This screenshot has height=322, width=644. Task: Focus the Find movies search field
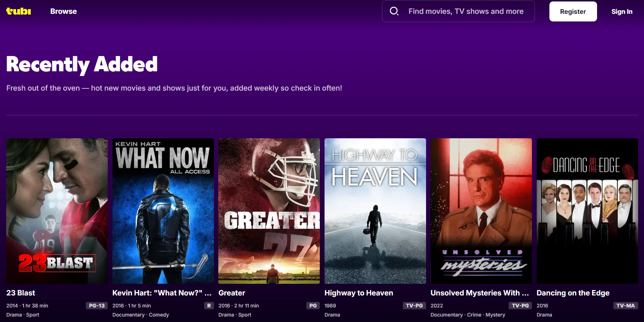pos(458,11)
